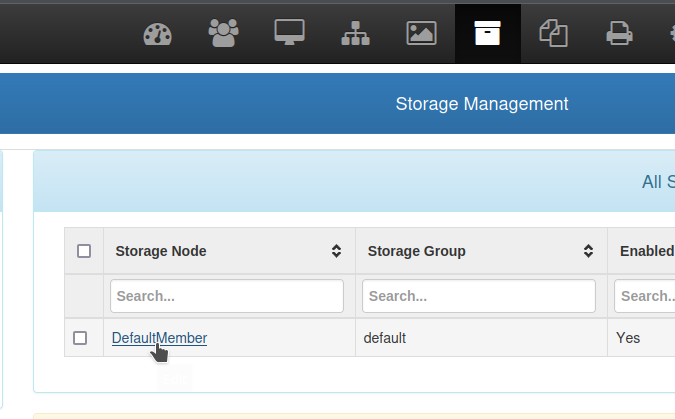The width and height of the screenshot is (675, 419).
Task: Select the Storage management archive icon
Action: (487, 33)
